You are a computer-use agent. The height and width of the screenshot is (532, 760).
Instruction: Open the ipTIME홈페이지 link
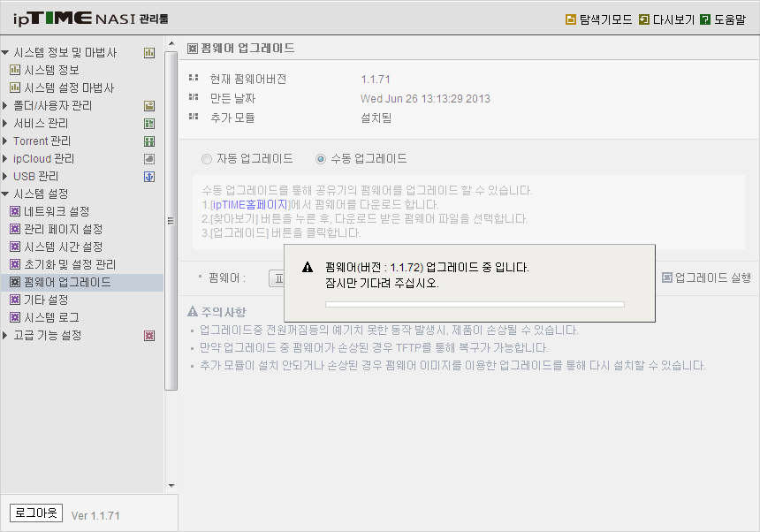250,204
